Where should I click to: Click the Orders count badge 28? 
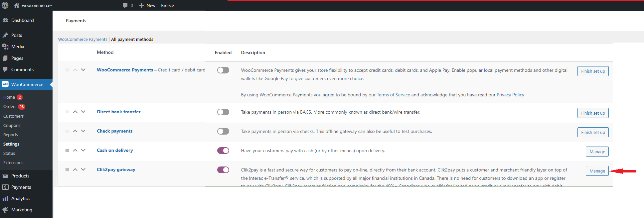tap(22, 107)
